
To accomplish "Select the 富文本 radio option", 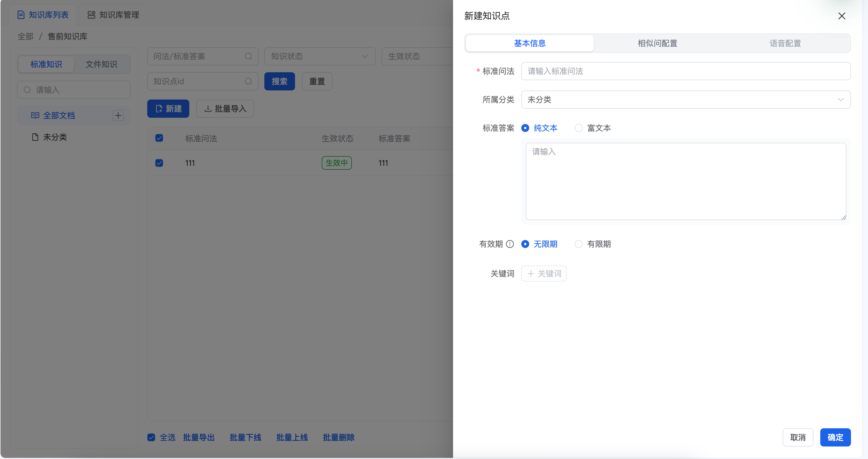I will click(x=578, y=128).
